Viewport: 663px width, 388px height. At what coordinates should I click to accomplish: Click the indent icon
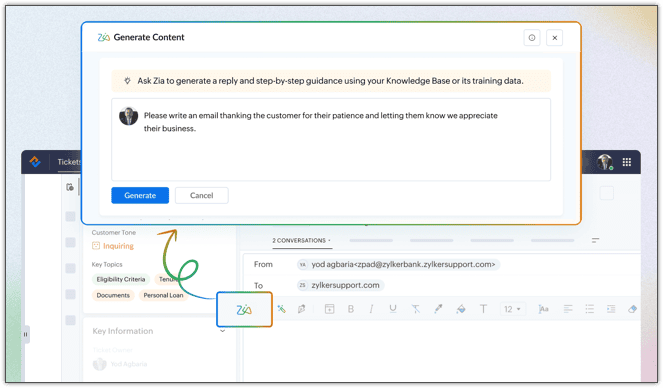click(x=611, y=309)
